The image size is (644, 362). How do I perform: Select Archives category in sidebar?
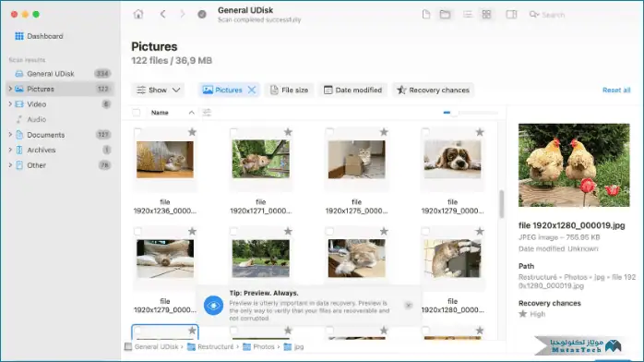pos(60,150)
